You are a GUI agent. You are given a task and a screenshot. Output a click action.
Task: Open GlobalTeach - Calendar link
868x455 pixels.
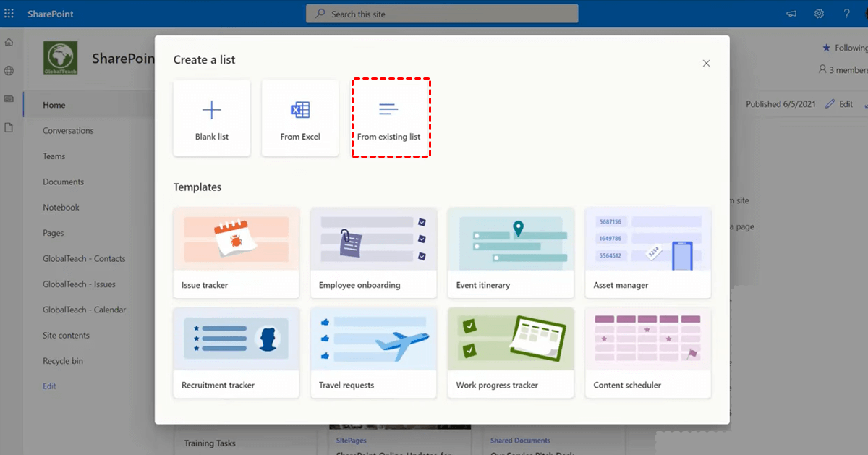pyautogui.click(x=84, y=310)
